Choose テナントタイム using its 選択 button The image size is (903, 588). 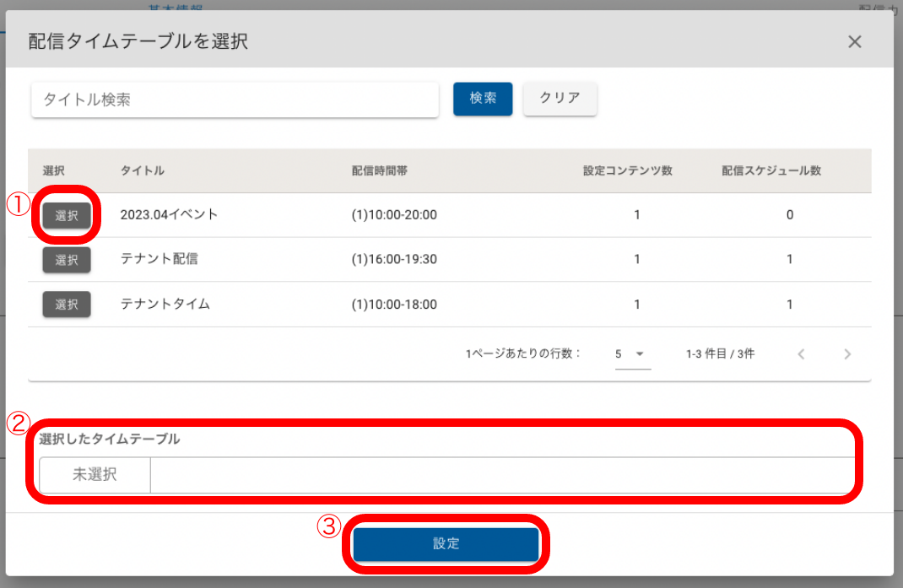point(67,305)
